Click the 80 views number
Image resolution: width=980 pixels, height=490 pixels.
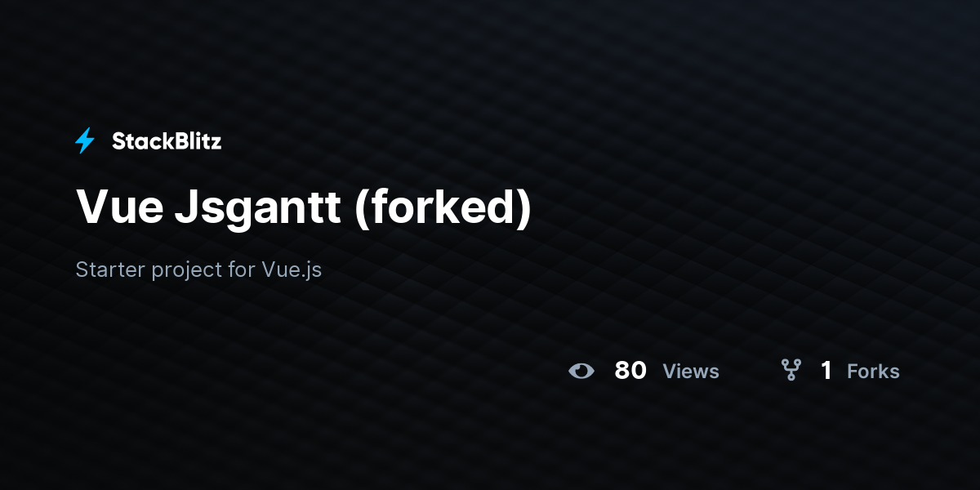(x=630, y=371)
